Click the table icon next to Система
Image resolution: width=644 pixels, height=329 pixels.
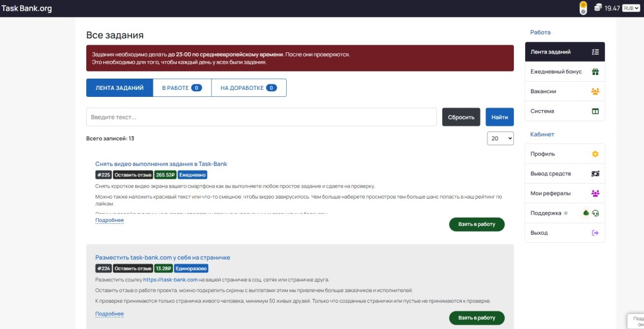(596, 111)
